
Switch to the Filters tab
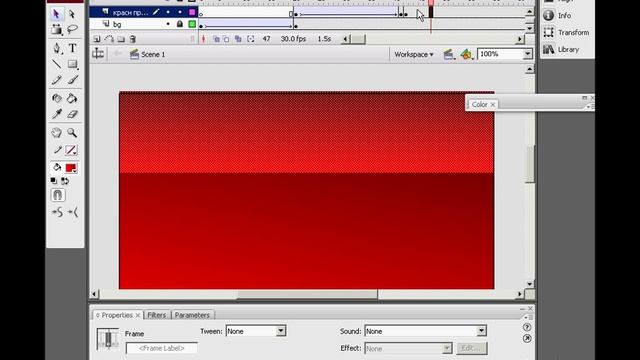[157, 315]
